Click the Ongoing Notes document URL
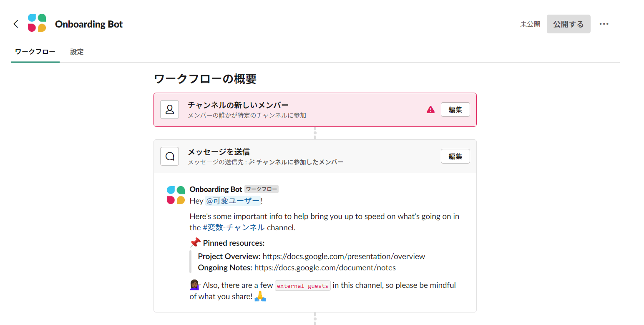The image size is (644, 325). (325, 267)
